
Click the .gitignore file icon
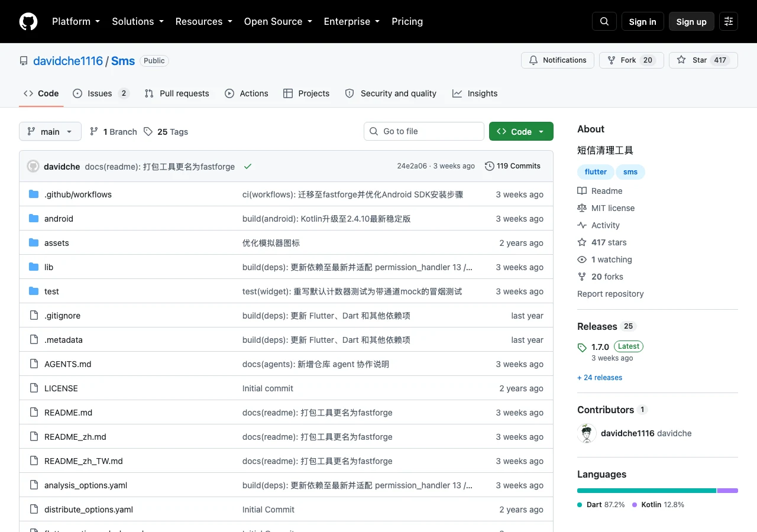[34, 316]
